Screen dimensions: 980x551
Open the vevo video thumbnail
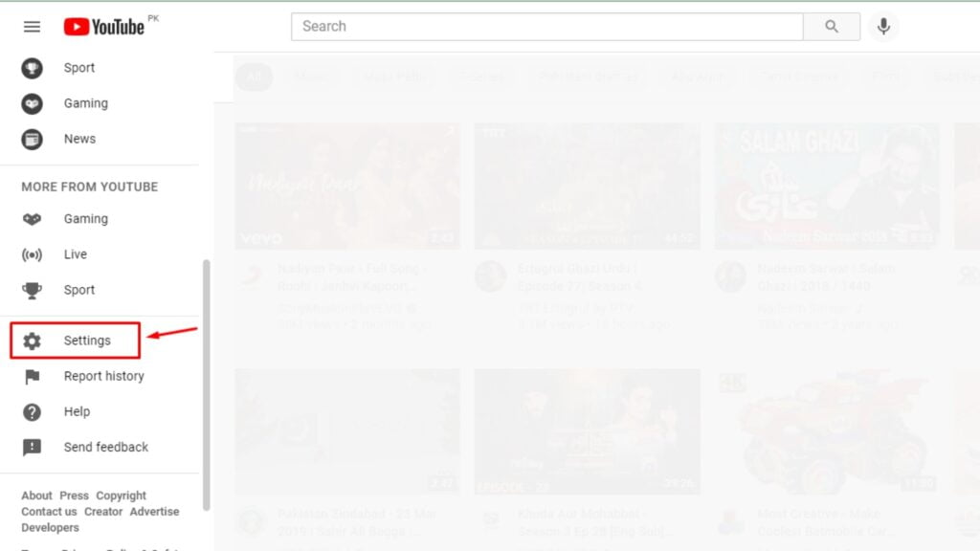347,186
